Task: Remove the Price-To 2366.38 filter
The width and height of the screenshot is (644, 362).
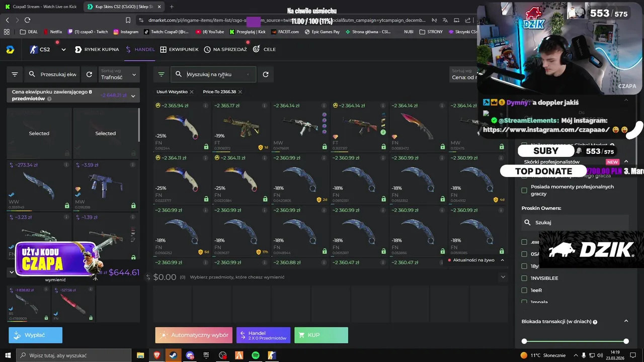Action: point(240,92)
